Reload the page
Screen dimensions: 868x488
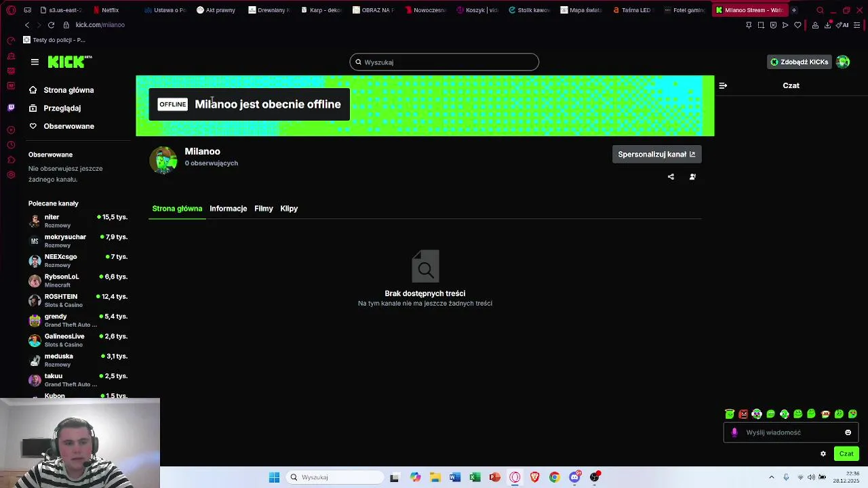point(51,25)
